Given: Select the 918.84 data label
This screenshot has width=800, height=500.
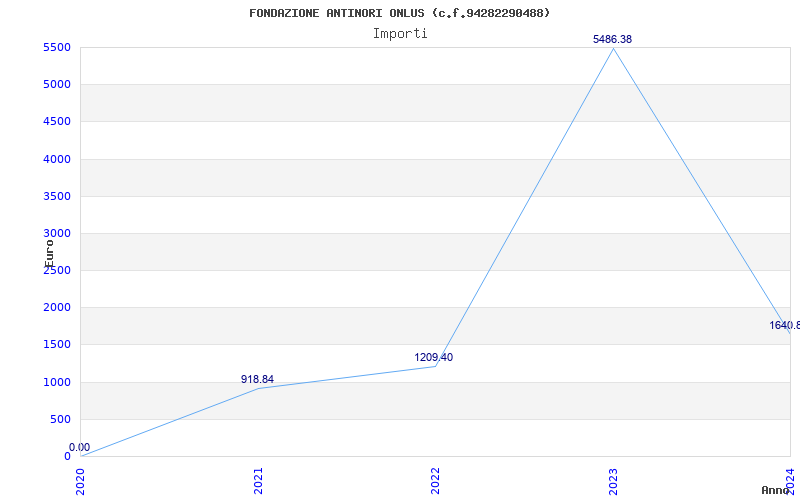Looking at the screenshot, I should pyautogui.click(x=257, y=379).
